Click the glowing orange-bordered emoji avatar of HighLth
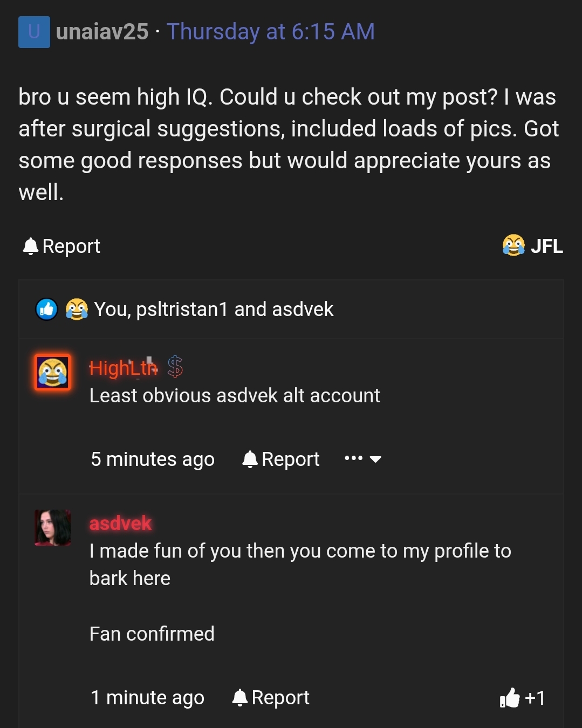This screenshot has height=728, width=582. [x=52, y=373]
